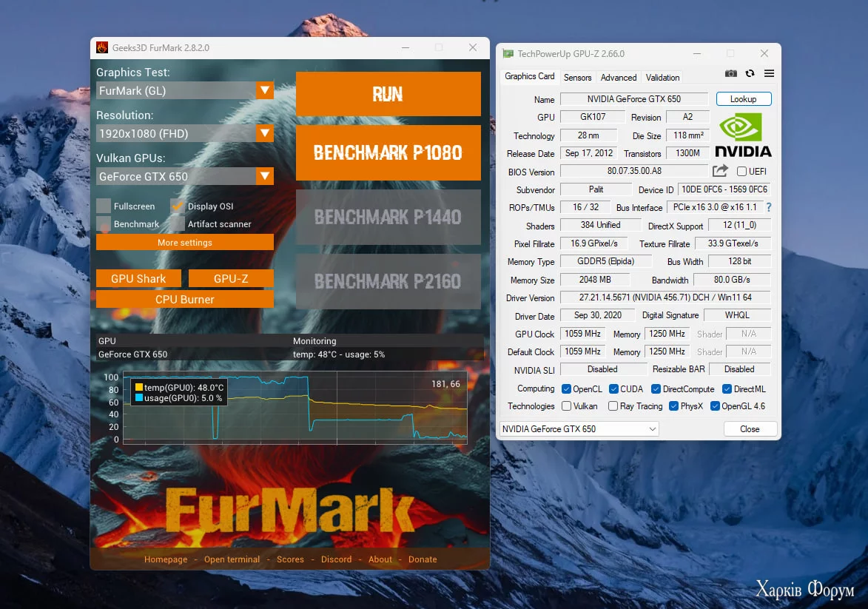Close the GPU-Z window with X
This screenshot has height=609, width=868.
coord(764,54)
